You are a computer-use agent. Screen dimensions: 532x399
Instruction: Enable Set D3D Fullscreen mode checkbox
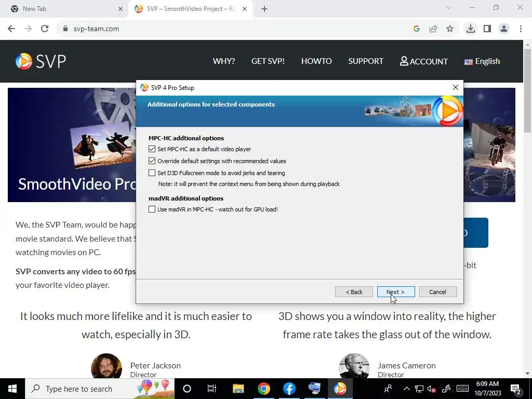152,172
